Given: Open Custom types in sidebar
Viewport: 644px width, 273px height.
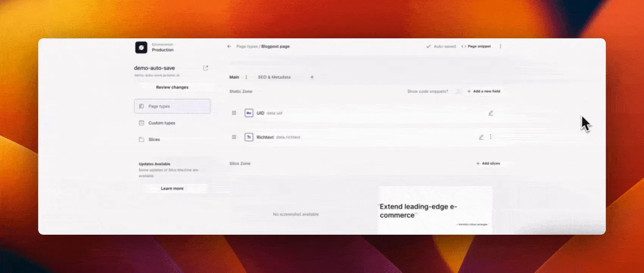Looking at the screenshot, I should pyautogui.click(x=172, y=123).
